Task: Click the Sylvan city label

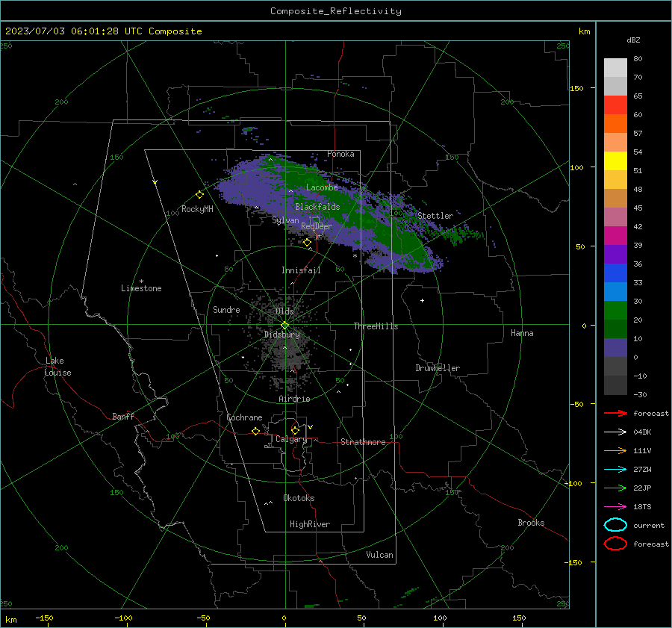Action: click(x=285, y=220)
